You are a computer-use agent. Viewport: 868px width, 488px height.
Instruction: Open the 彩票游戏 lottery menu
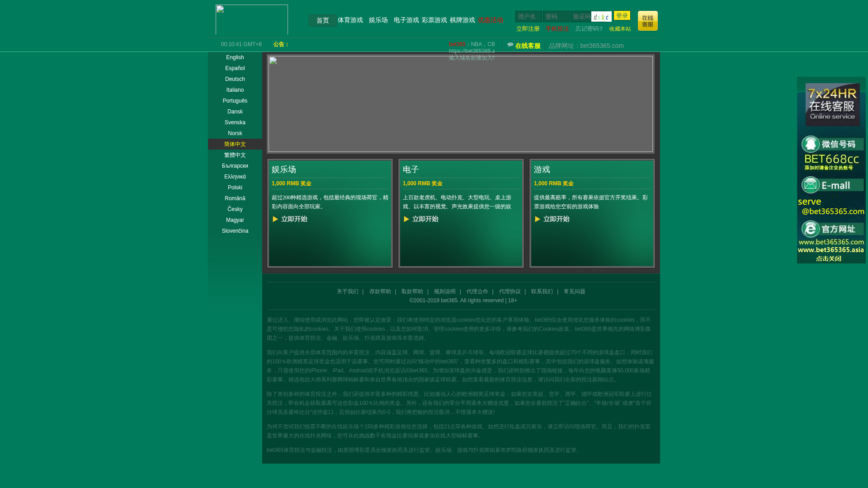tap(434, 20)
